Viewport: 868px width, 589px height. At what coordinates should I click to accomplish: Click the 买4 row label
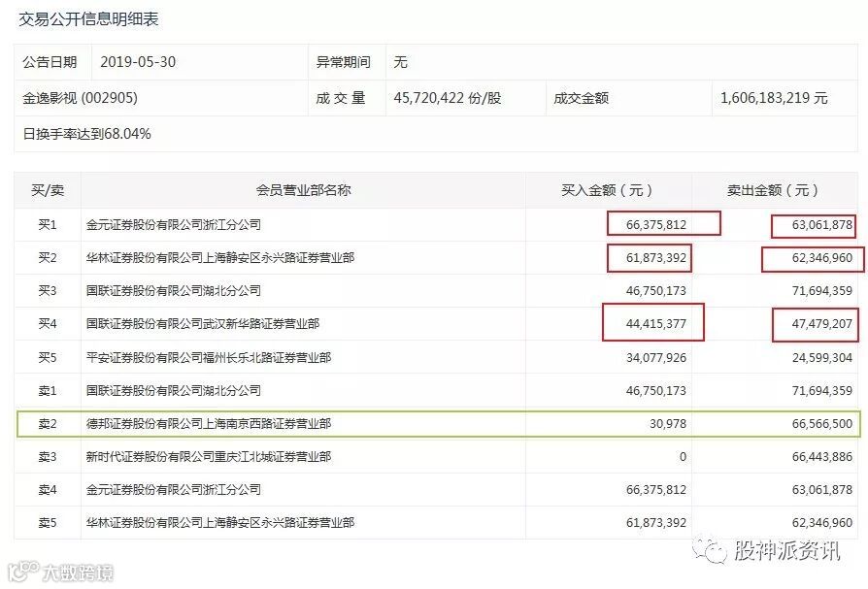click(48, 323)
